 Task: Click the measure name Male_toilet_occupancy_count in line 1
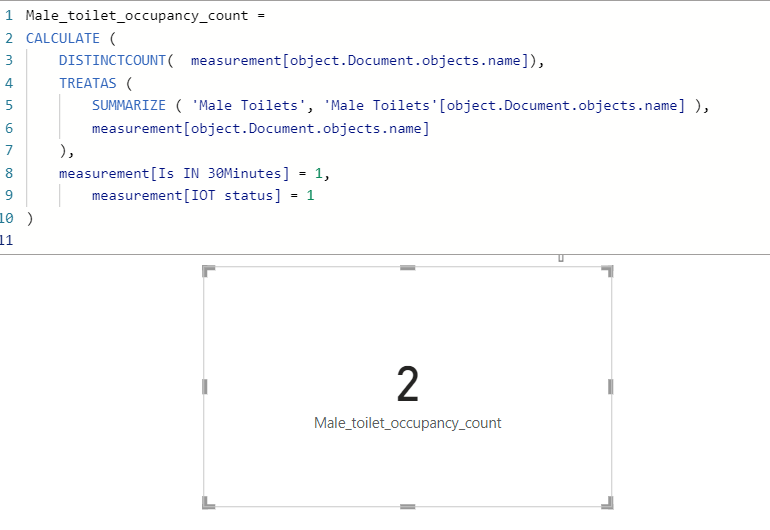(x=137, y=16)
